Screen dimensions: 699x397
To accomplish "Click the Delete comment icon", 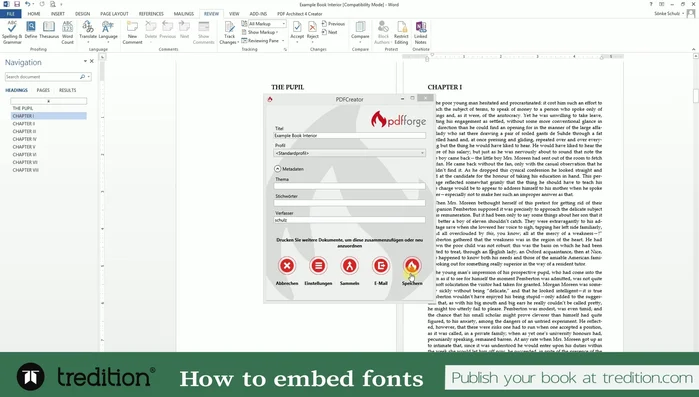I will pyautogui.click(x=151, y=31).
